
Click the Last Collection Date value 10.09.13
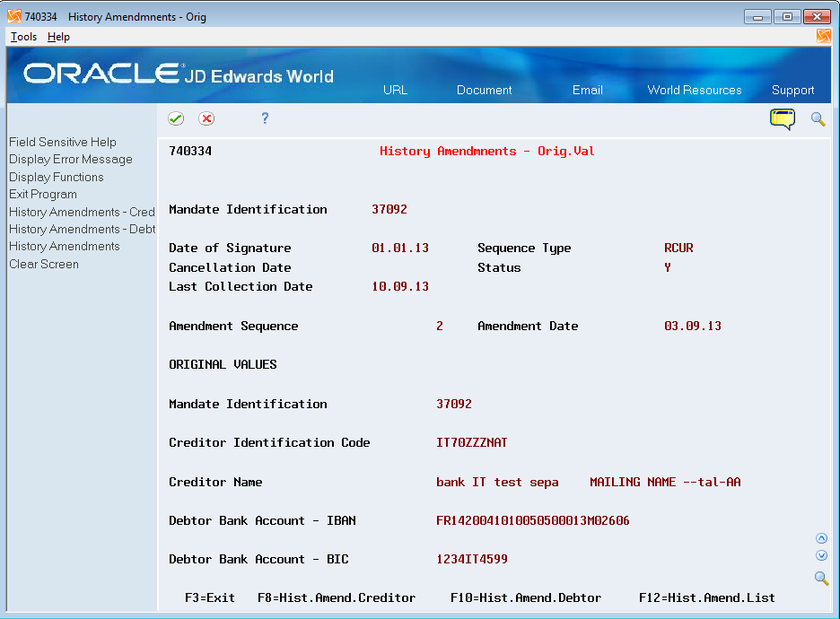point(400,286)
